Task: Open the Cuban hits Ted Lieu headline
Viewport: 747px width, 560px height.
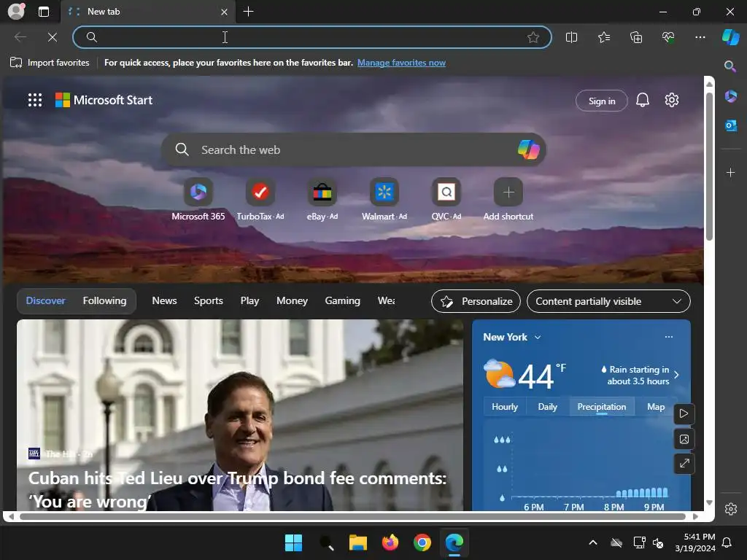Action: [x=237, y=489]
